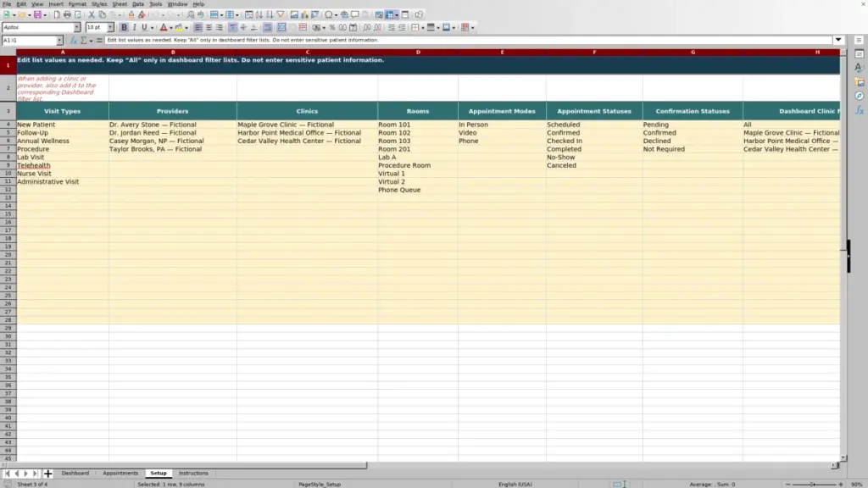Open the Sidebar Gallery icon
868x488 pixels.
click(x=860, y=82)
